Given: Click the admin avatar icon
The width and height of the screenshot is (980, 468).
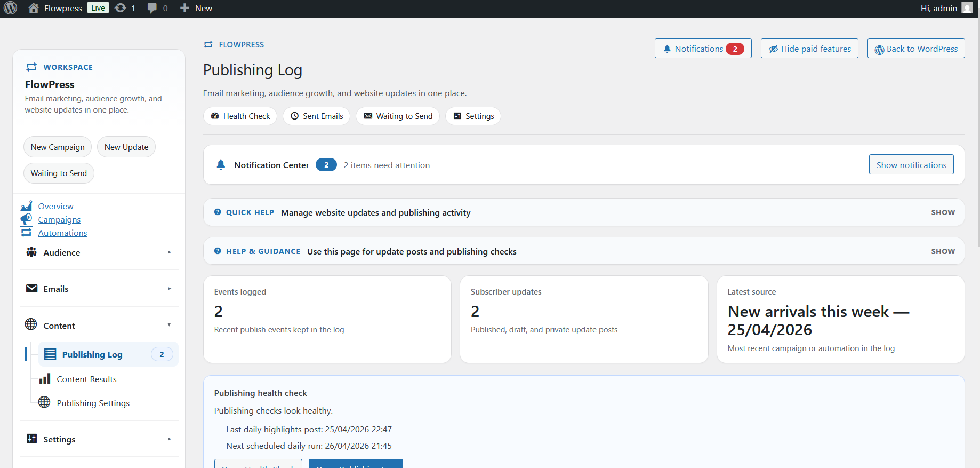Looking at the screenshot, I should [x=967, y=7].
